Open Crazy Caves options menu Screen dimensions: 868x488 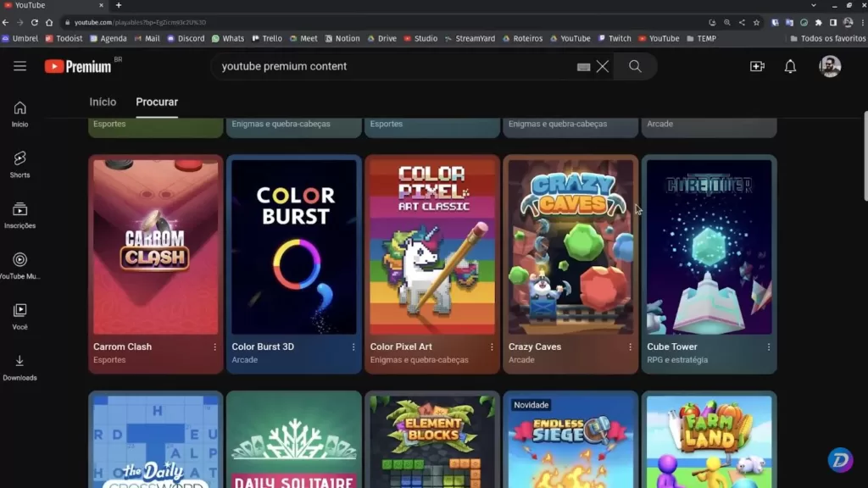coord(630,347)
